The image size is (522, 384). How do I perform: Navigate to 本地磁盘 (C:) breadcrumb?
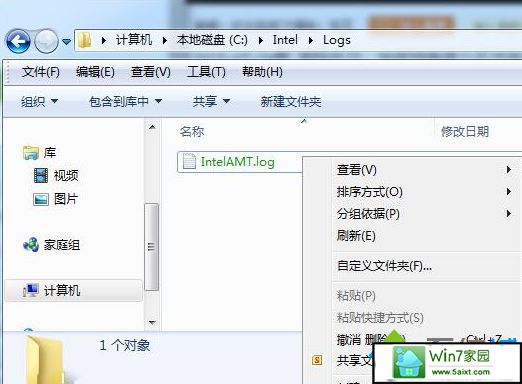[x=212, y=40]
